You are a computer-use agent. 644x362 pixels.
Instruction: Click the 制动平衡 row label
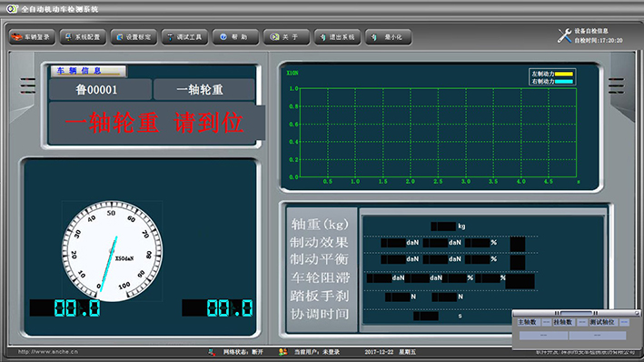(320, 259)
